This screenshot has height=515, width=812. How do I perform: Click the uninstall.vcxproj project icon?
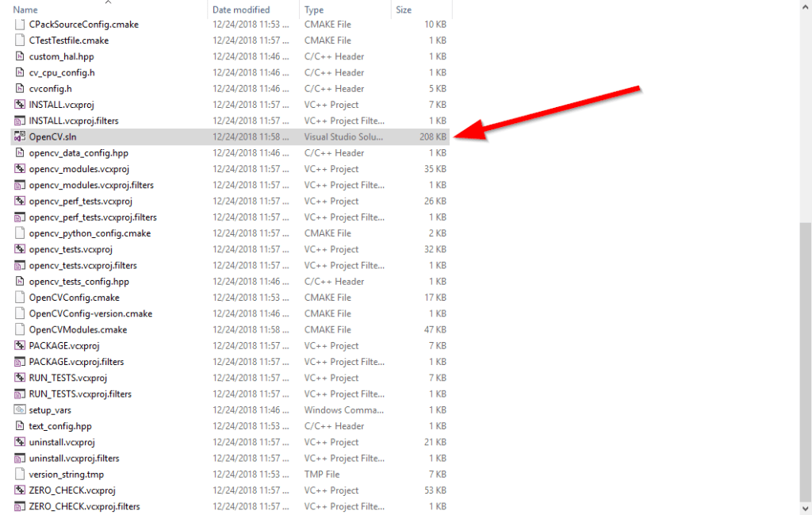(x=20, y=442)
